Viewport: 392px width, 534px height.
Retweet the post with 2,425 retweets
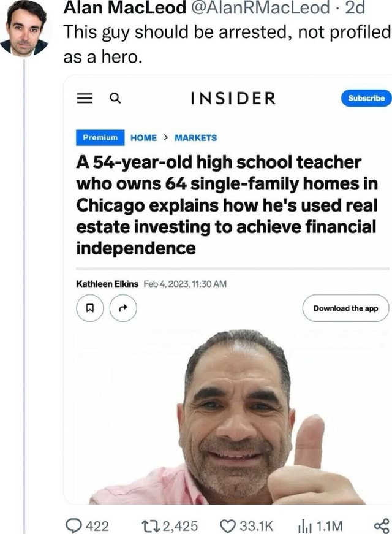pos(151,526)
